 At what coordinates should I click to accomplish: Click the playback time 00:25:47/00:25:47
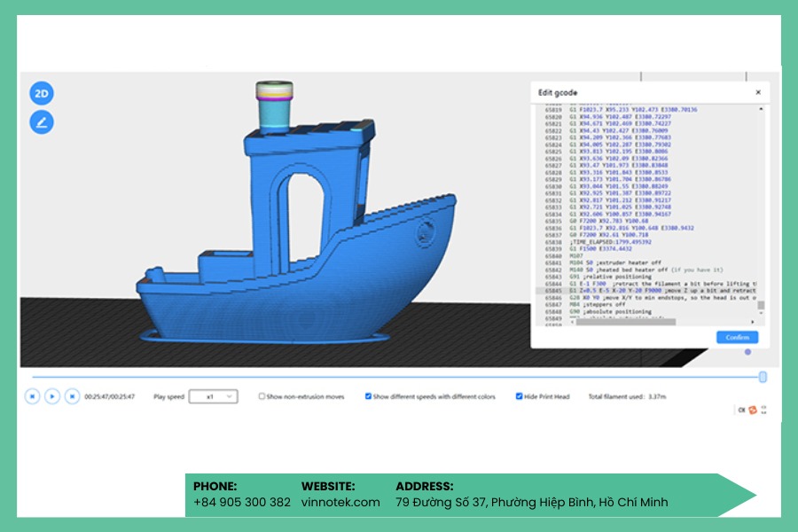(x=109, y=396)
